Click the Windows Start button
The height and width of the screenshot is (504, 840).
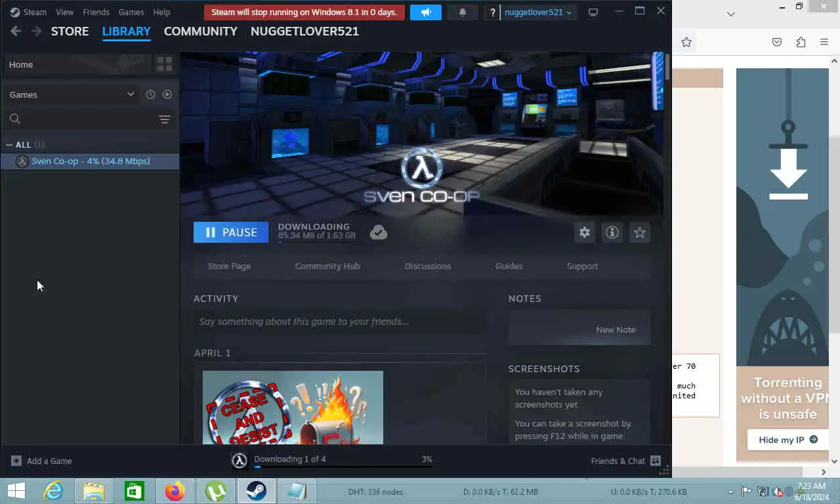[x=16, y=491]
